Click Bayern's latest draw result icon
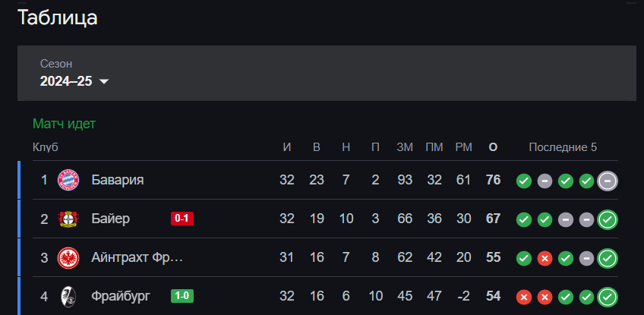The width and height of the screenshot is (644, 315). coord(608,181)
